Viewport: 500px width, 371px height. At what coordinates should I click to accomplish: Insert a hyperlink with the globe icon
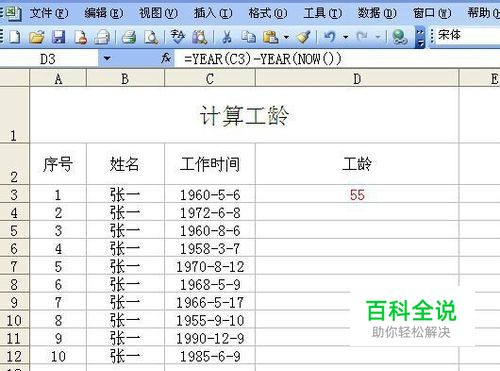click(x=400, y=37)
